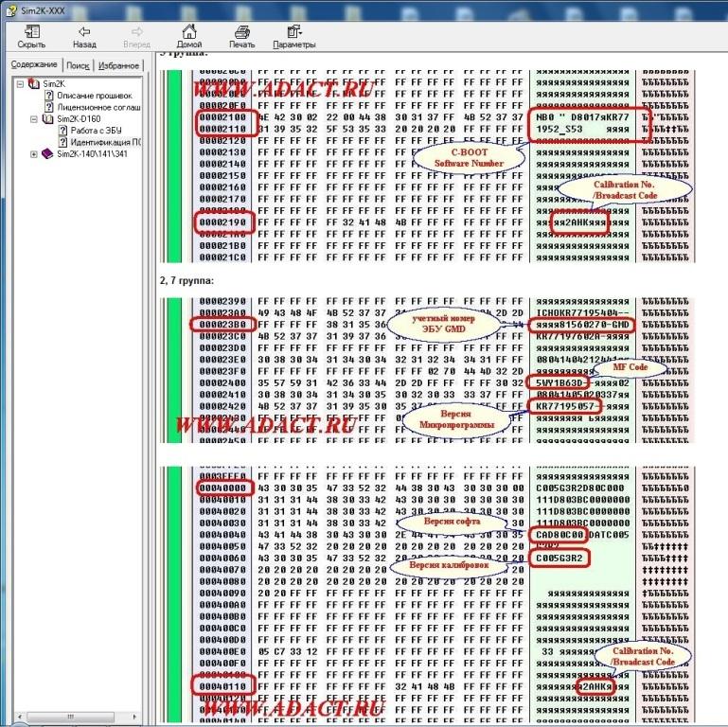This screenshot has width=728, height=727.
Task: Open the Домой home page icon
Action: click(x=189, y=31)
